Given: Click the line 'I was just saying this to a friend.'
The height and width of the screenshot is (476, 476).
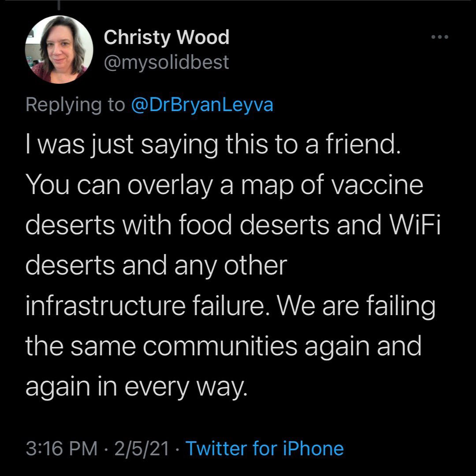Looking at the screenshot, I should 212,145.
